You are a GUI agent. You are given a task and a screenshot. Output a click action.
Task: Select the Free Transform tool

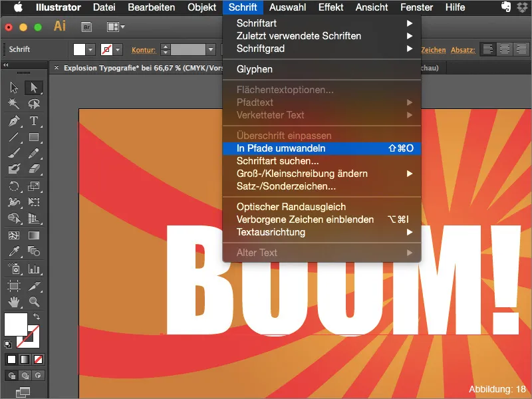(34, 202)
